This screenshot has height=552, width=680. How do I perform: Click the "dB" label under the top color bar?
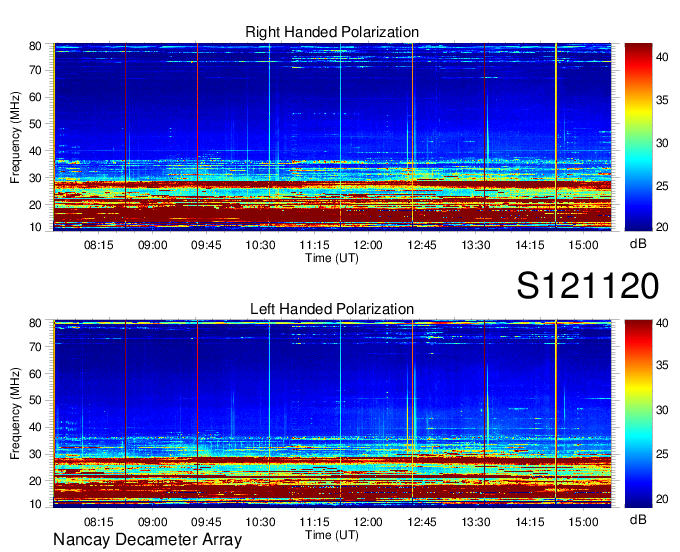click(638, 244)
